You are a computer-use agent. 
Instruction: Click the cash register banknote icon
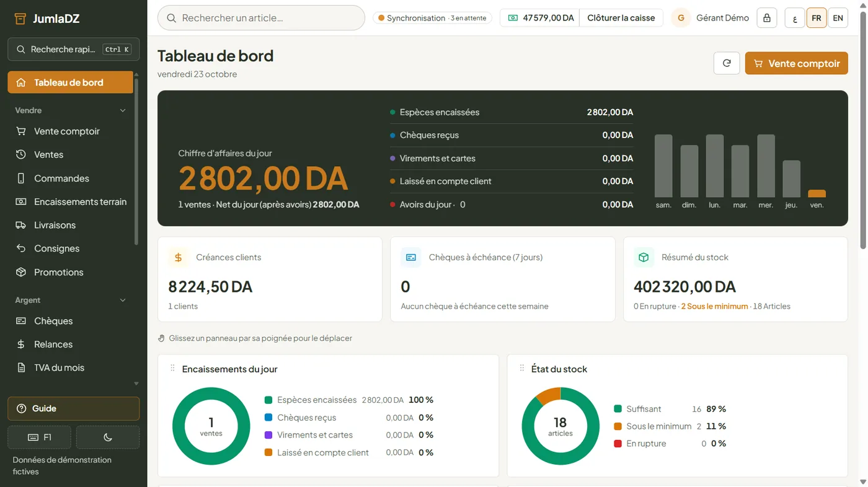point(513,18)
